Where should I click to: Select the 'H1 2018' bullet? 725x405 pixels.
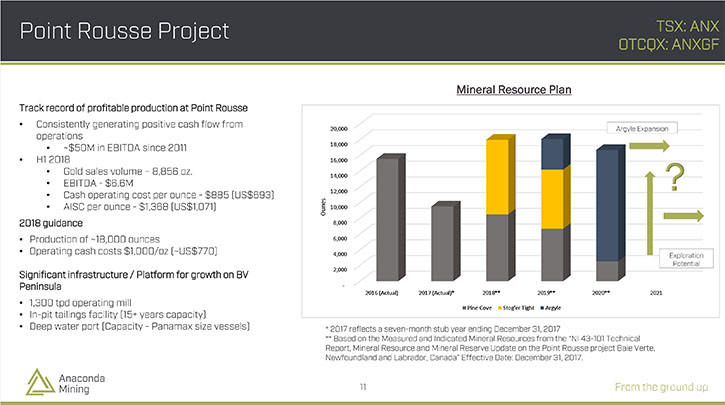pos(53,160)
